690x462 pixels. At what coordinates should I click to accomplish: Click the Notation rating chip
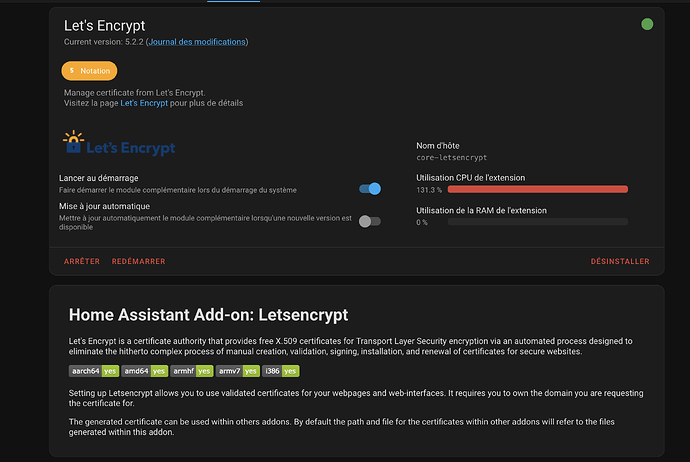tap(89, 71)
